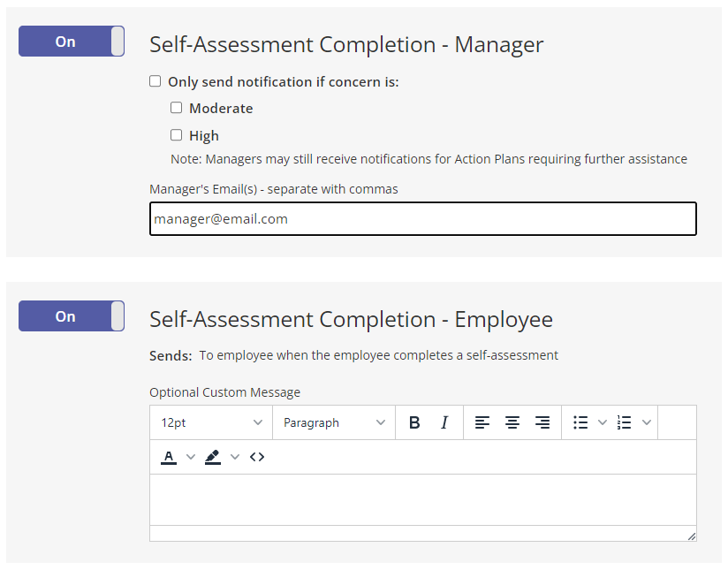Open the source code view icon
Viewport: 728px width, 570px height.
pyautogui.click(x=257, y=457)
